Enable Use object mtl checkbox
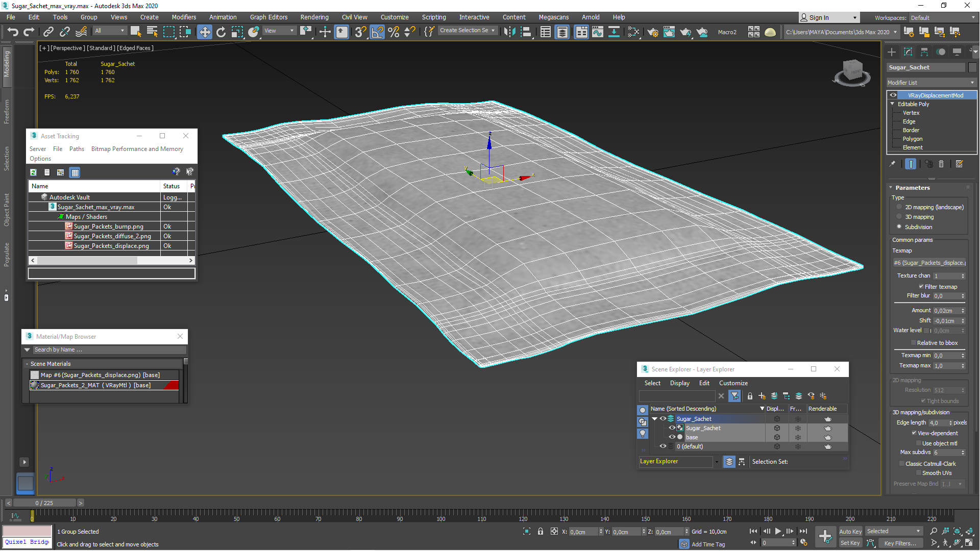980x551 pixels. coord(919,443)
